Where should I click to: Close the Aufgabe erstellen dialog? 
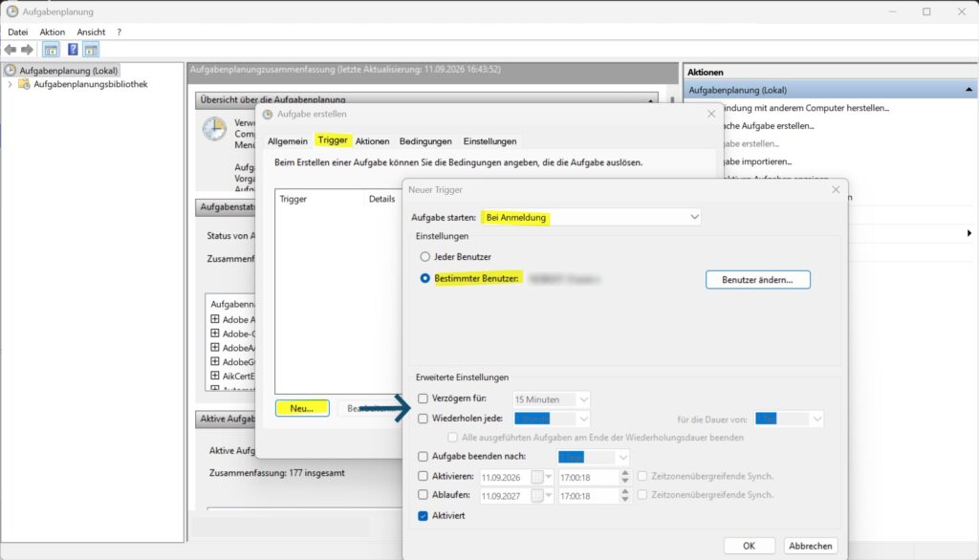tap(711, 114)
